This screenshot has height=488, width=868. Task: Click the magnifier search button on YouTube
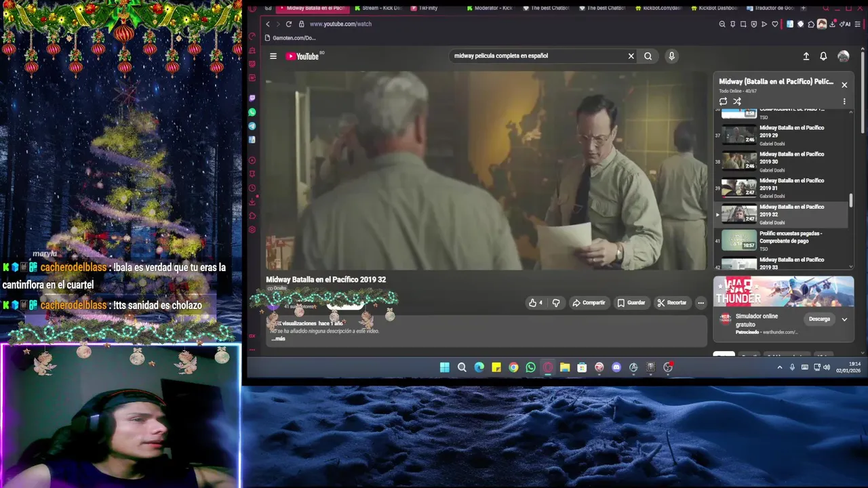(648, 56)
